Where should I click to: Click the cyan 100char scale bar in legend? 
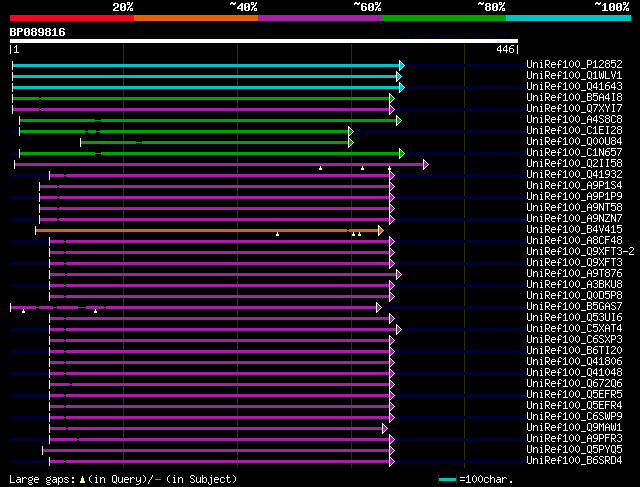pyautogui.click(x=447, y=480)
